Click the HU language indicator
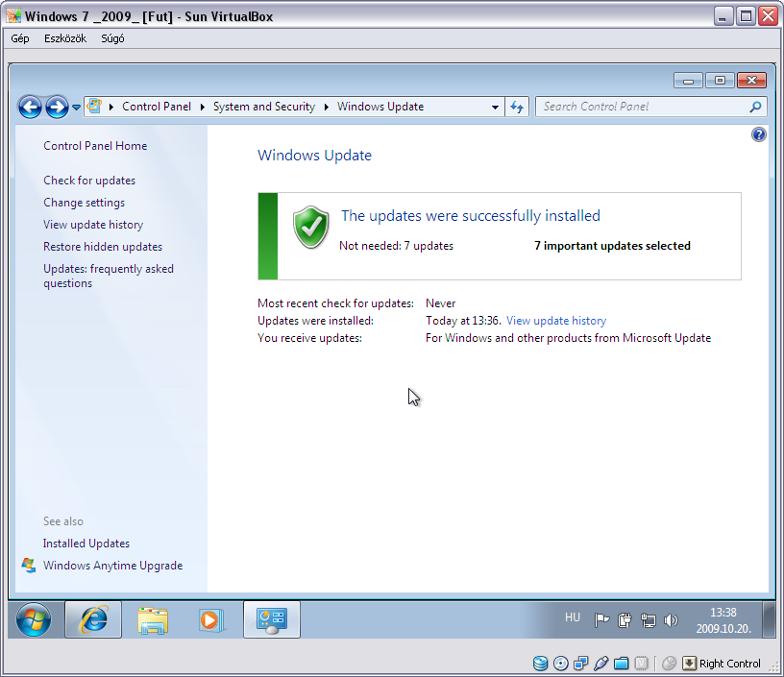 point(573,617)
